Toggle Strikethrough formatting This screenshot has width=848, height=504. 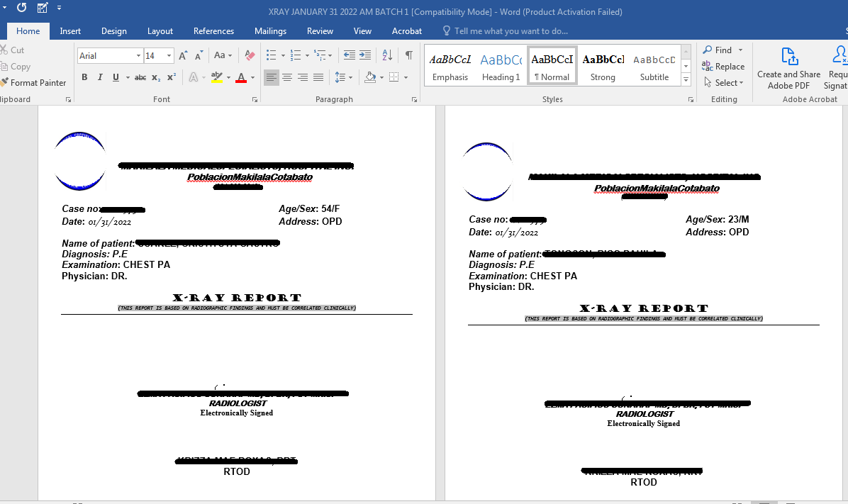(x=140, y=77)
